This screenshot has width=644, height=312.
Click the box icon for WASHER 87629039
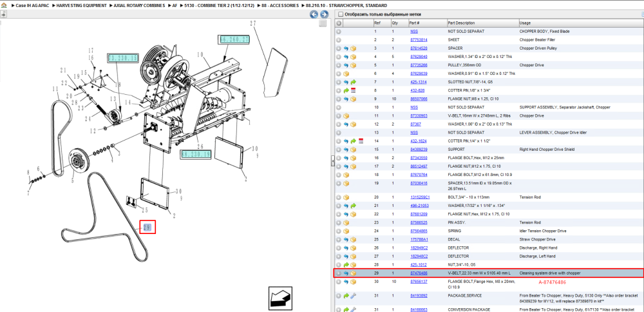pos(346,73)
